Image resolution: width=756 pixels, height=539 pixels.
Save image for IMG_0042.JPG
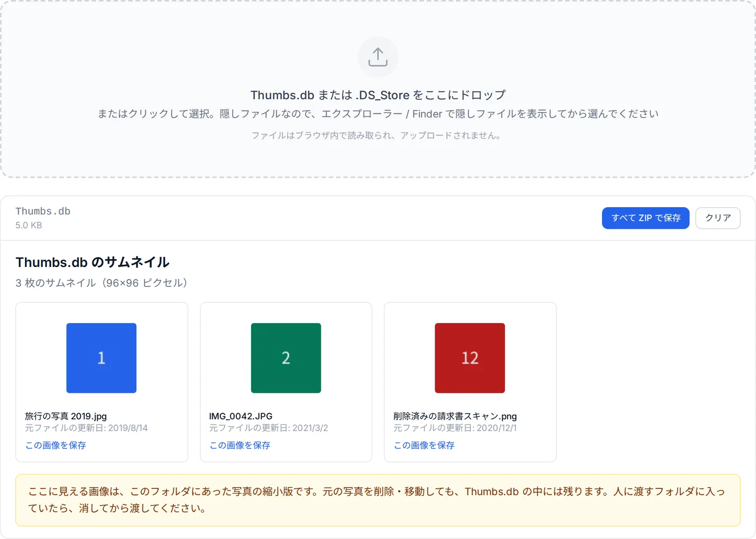pos(240,445)
